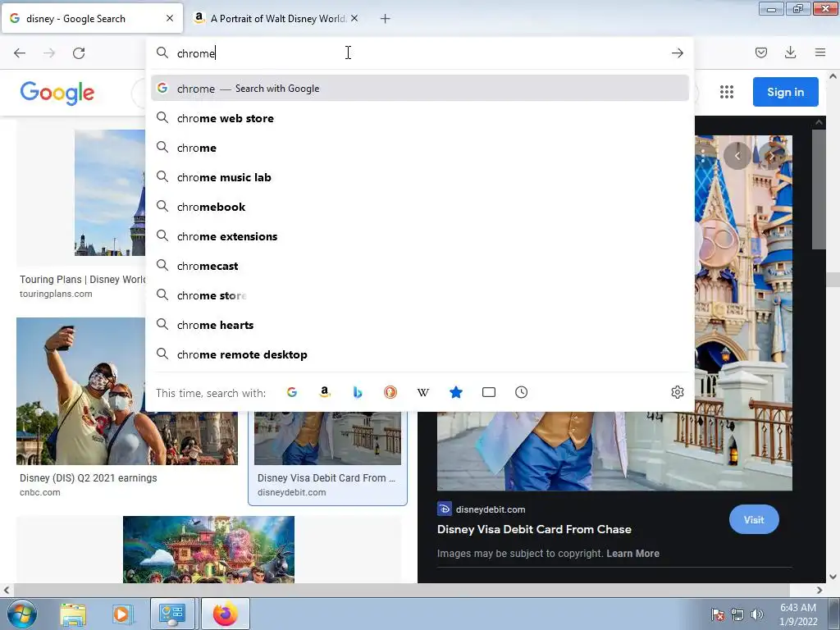
Task: Click the horizontal scrollbar left arrow
Action: pos(6,590)
